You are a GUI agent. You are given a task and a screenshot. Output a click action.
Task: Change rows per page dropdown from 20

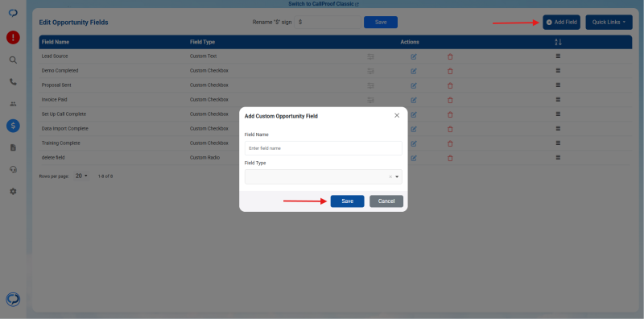pyautogui.click(x=81, y=176)
